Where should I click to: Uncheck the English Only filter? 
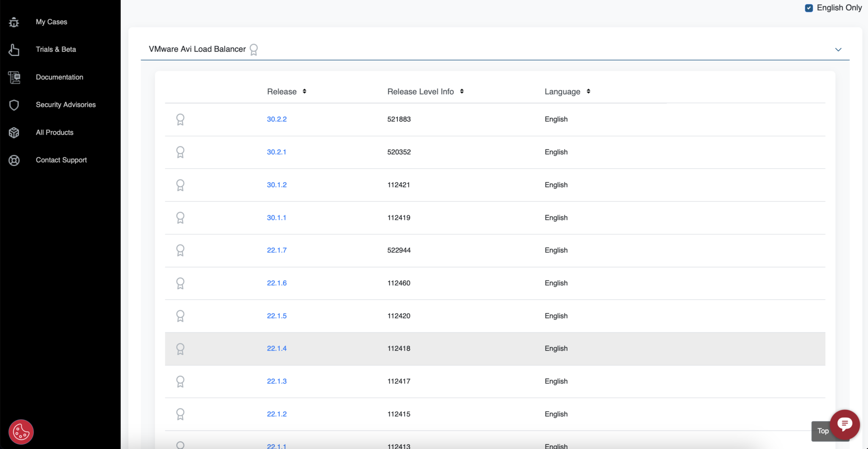pos(809,8)
